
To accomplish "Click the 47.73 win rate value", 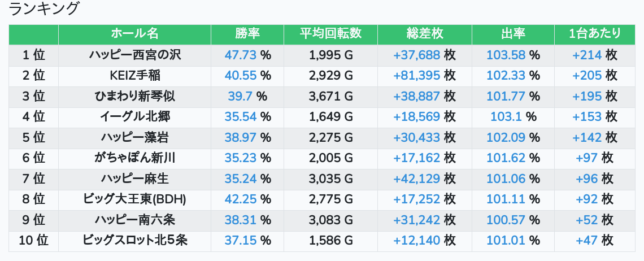I will (x=241, y=55).
